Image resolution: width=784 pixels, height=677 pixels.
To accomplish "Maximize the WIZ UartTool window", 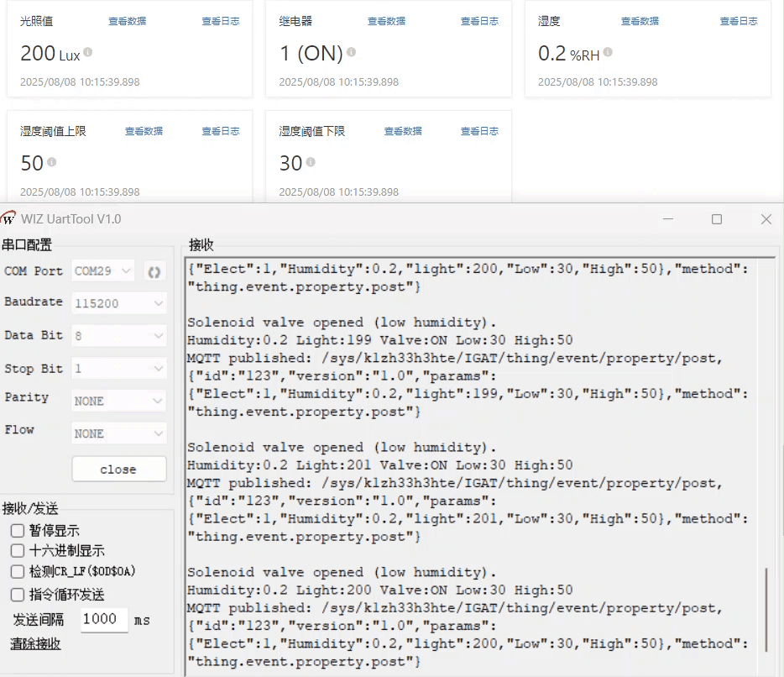I will click(717, 219).
